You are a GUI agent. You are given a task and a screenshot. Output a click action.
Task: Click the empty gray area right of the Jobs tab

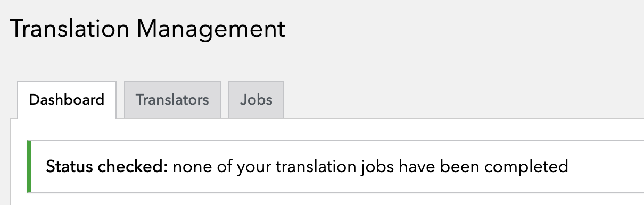pos(463,99)
